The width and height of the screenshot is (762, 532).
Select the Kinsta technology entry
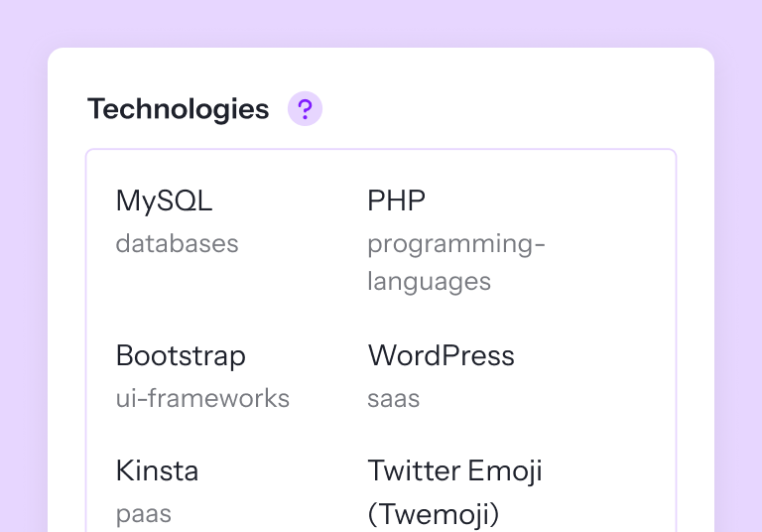point(157,470)
